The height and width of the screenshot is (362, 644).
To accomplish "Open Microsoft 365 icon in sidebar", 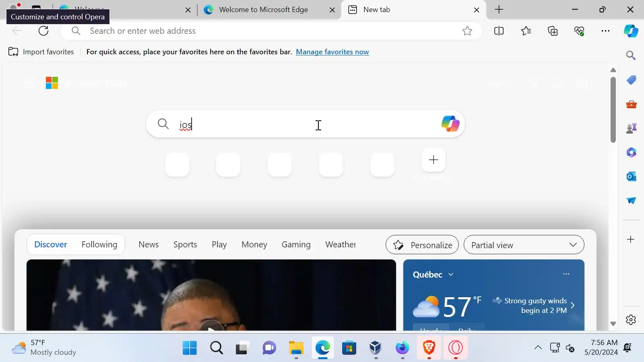I will click(631, 152).
